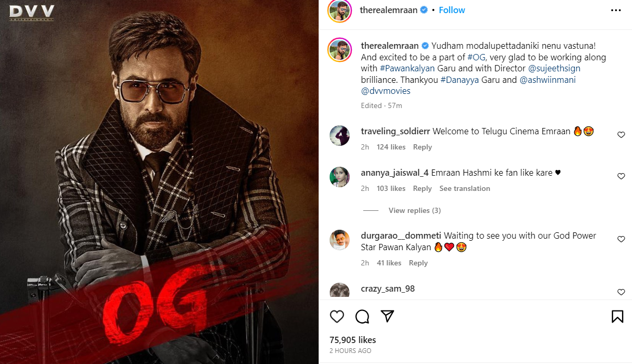
Task: Like ananya_jaiswal_4's comment
Action: tap(621, 176)
